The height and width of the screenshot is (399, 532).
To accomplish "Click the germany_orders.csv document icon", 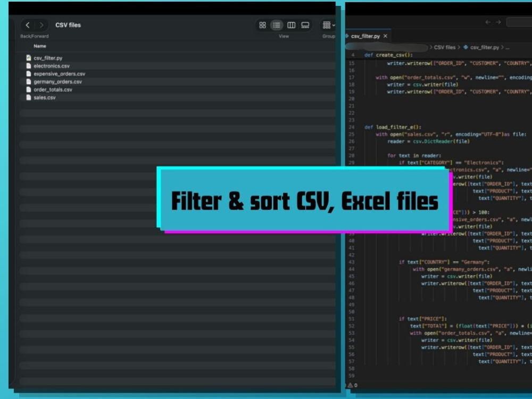I will click(29, 81).
